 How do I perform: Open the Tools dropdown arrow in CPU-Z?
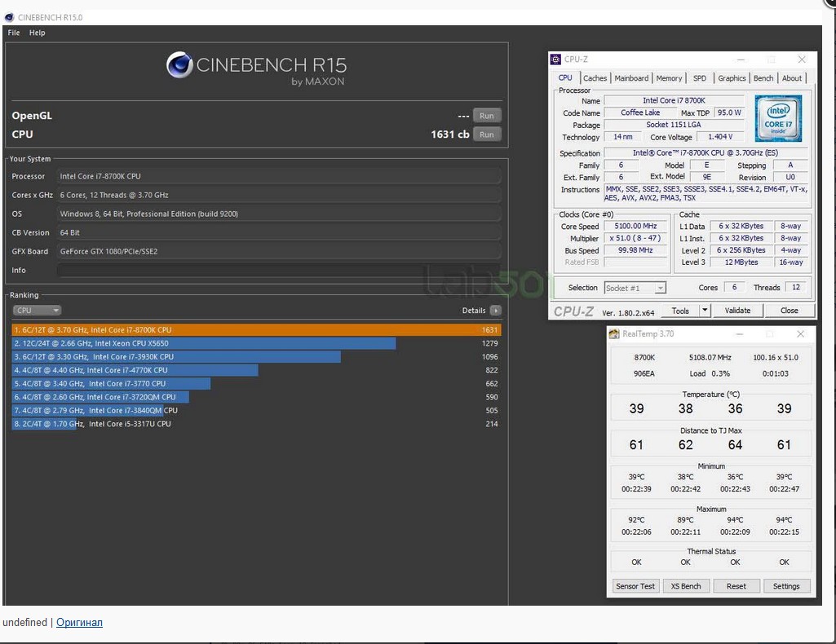[706, 311]
